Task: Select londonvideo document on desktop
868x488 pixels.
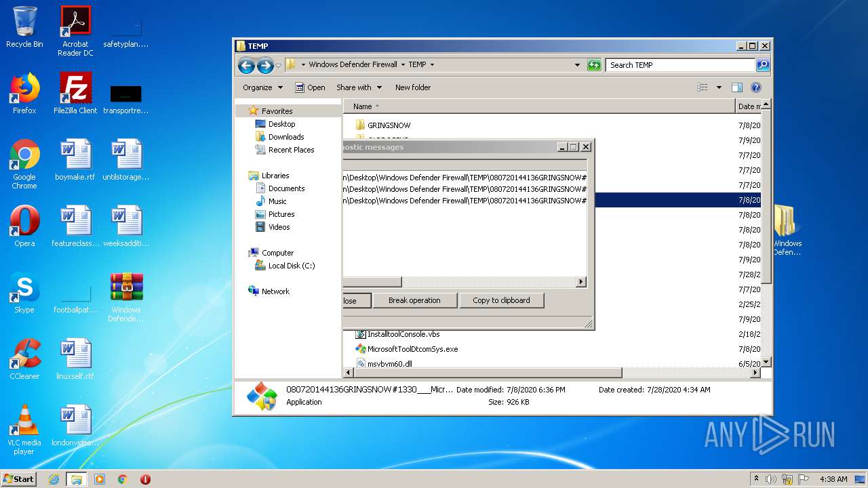Action: (x=75, y=426)
